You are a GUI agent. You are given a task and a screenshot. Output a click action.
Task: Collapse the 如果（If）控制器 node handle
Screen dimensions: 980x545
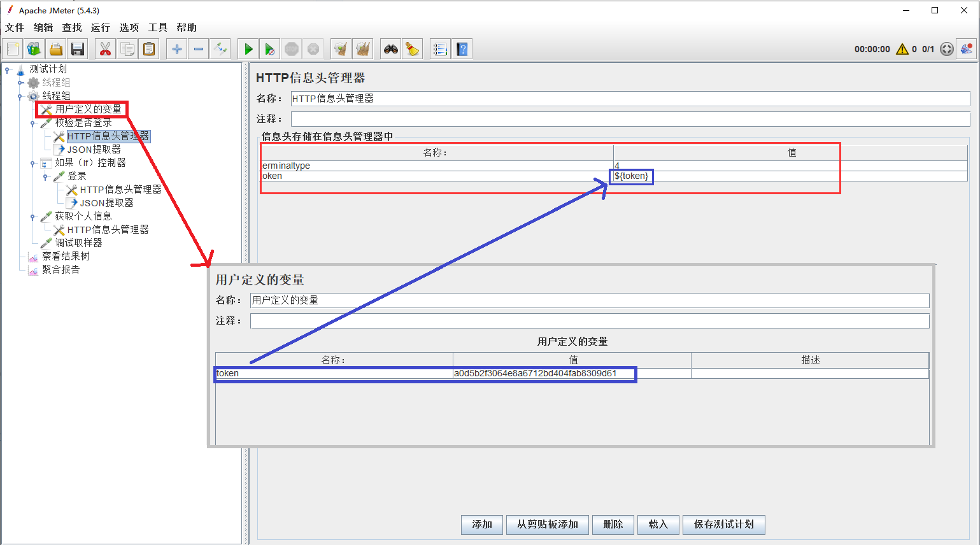coord(32,164)
